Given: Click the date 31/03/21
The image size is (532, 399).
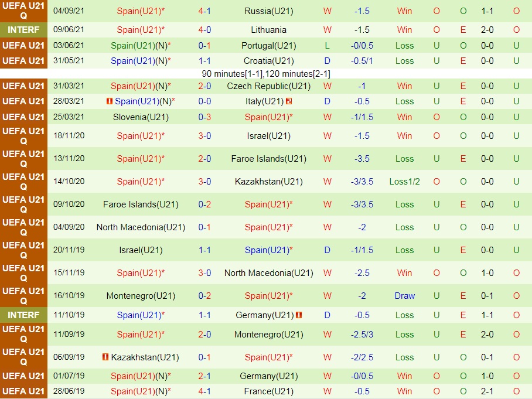Looking at the screenshot, I should [x=69, y=86].
